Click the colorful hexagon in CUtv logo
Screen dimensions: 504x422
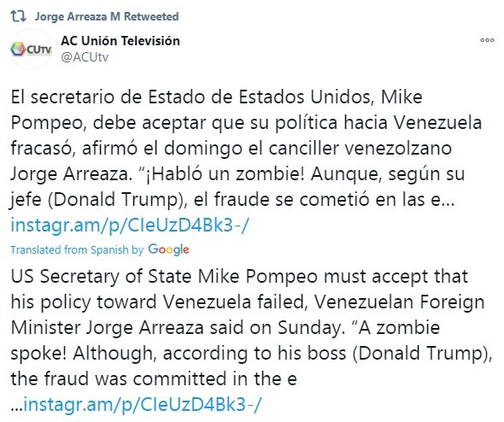18,50
